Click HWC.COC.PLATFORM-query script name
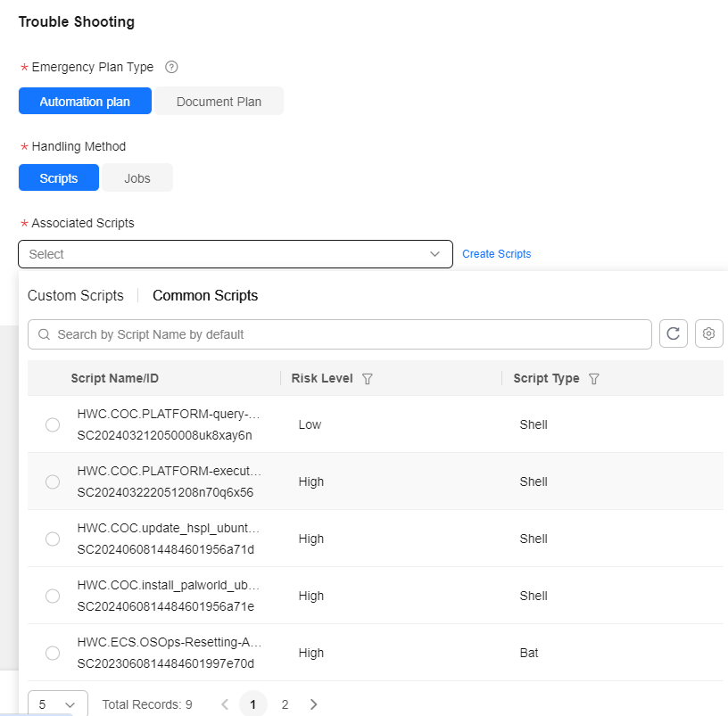Screen dimensions: 728x716 coord(169,414)
